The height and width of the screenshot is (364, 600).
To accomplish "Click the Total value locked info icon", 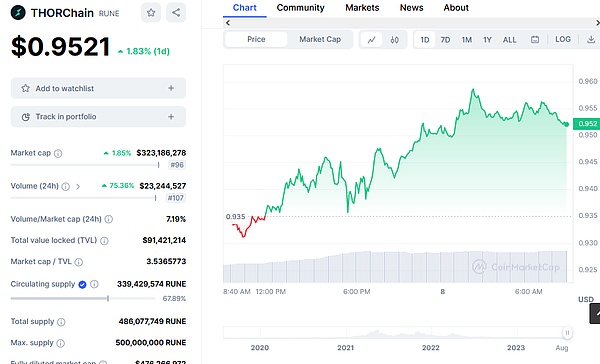I will 104,241.
